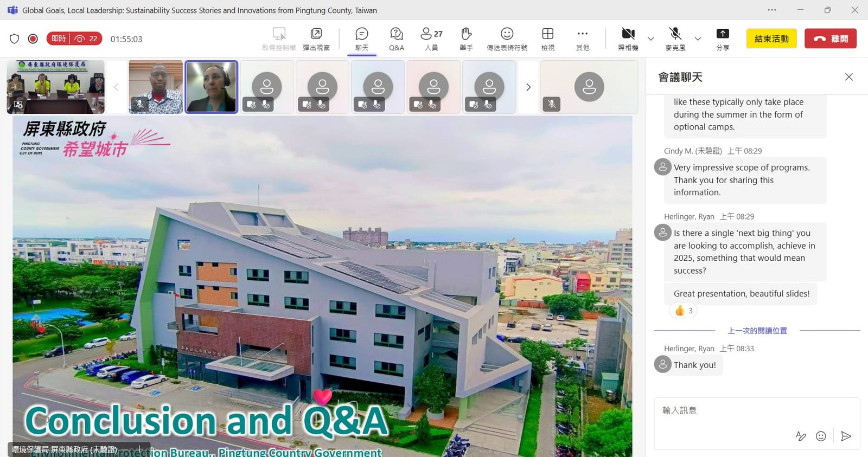This screenshot has width=868, height=457.
Task: Open the emoji reactions menu
Action: pos(507,39)
